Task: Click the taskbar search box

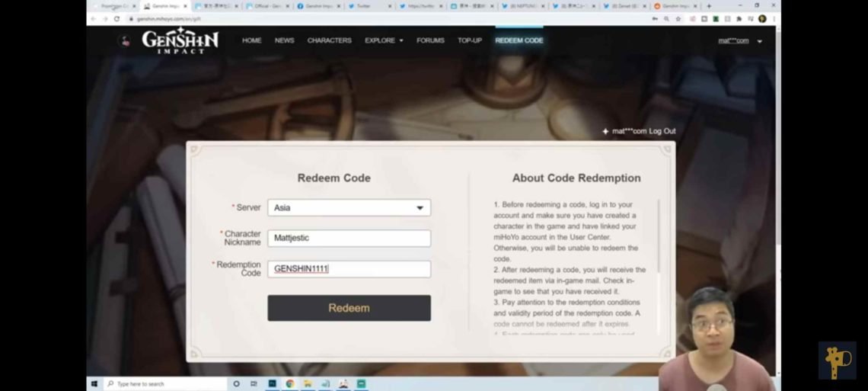Action: coord(164,384)
